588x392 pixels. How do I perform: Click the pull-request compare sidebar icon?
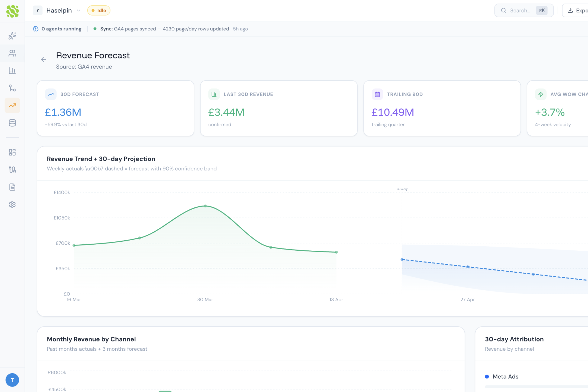(x=12, y=170)
